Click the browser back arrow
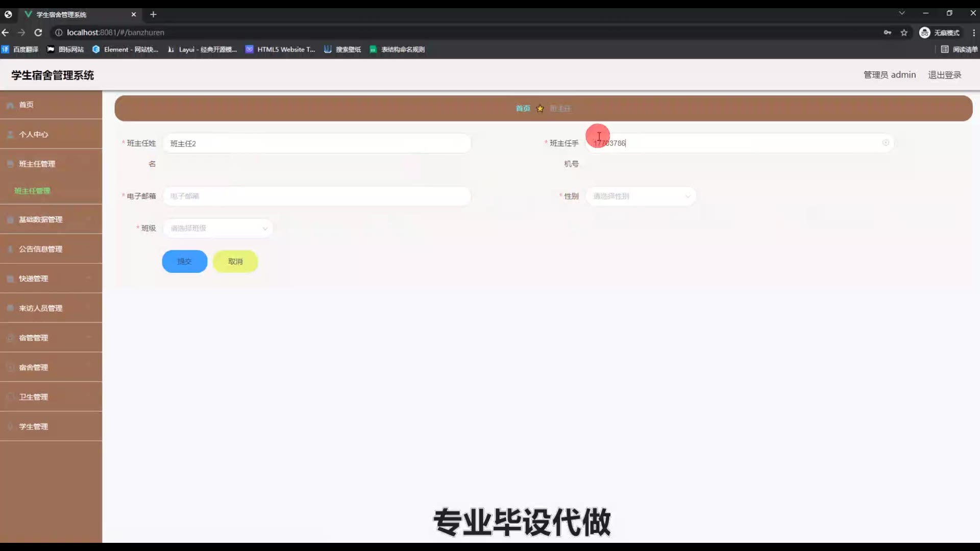Image resolution: width=980 pixels, height=551 pixels. click(x=6, y=33)
